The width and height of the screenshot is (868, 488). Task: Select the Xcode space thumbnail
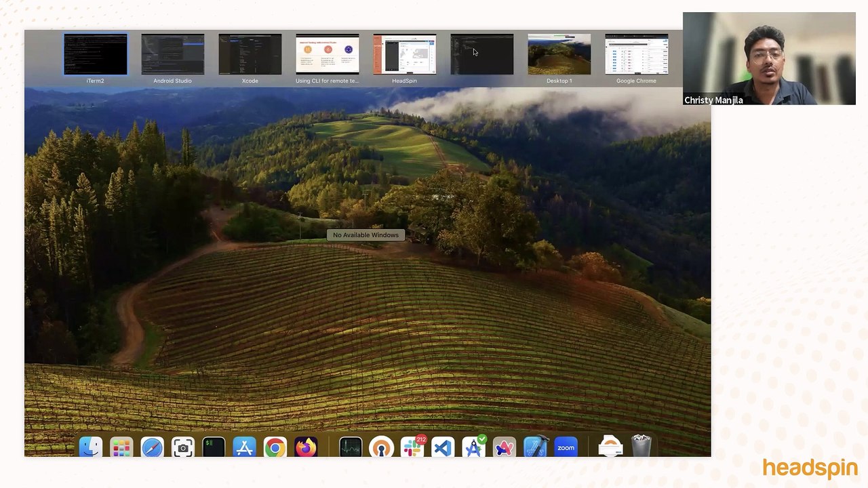coord(250,54)
